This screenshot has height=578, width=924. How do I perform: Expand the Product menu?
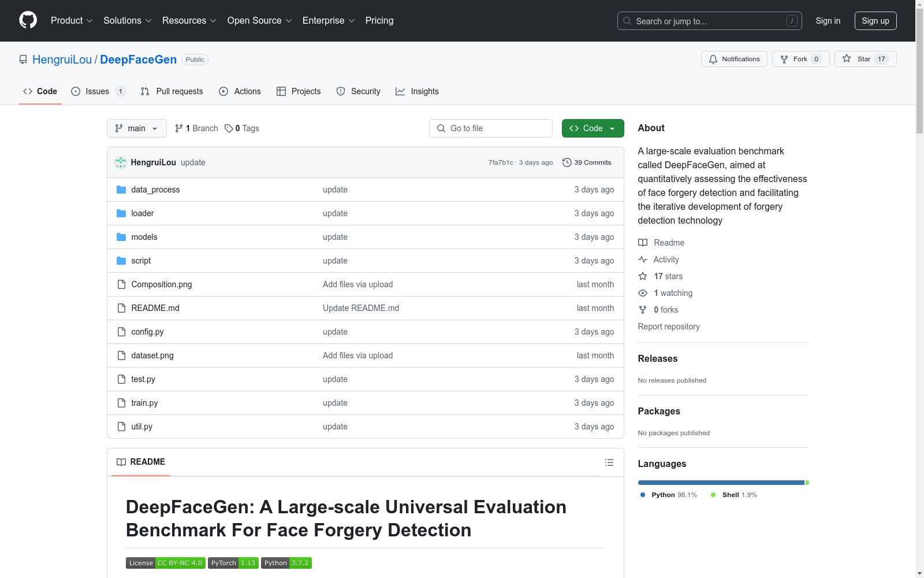pos(72,20)
